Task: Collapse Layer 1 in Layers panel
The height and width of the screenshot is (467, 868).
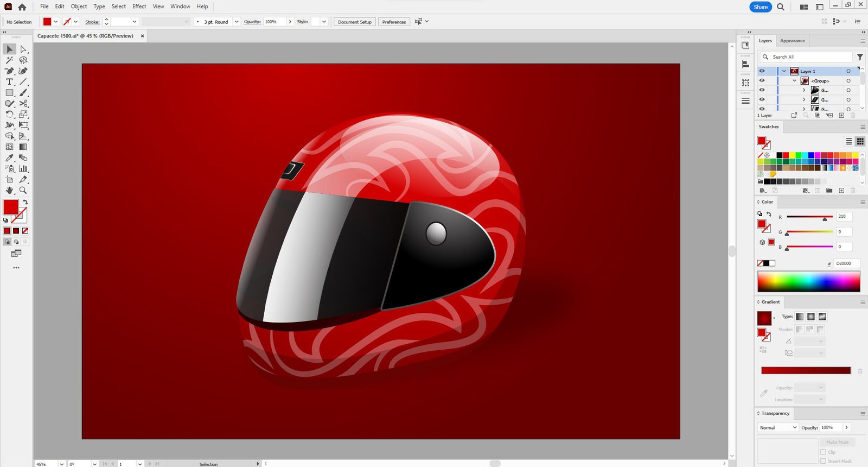Action: pos(784,71)
